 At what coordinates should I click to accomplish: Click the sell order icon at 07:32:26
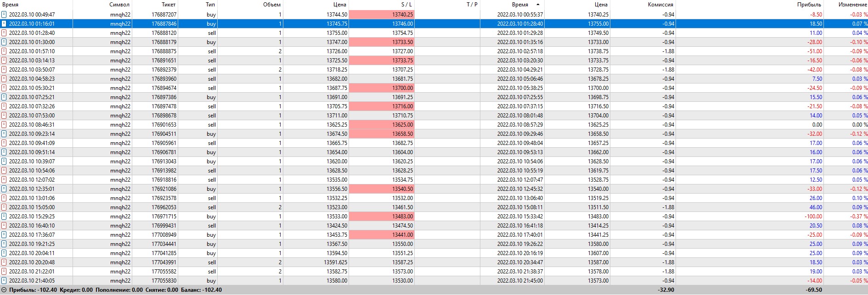(4, 106)
